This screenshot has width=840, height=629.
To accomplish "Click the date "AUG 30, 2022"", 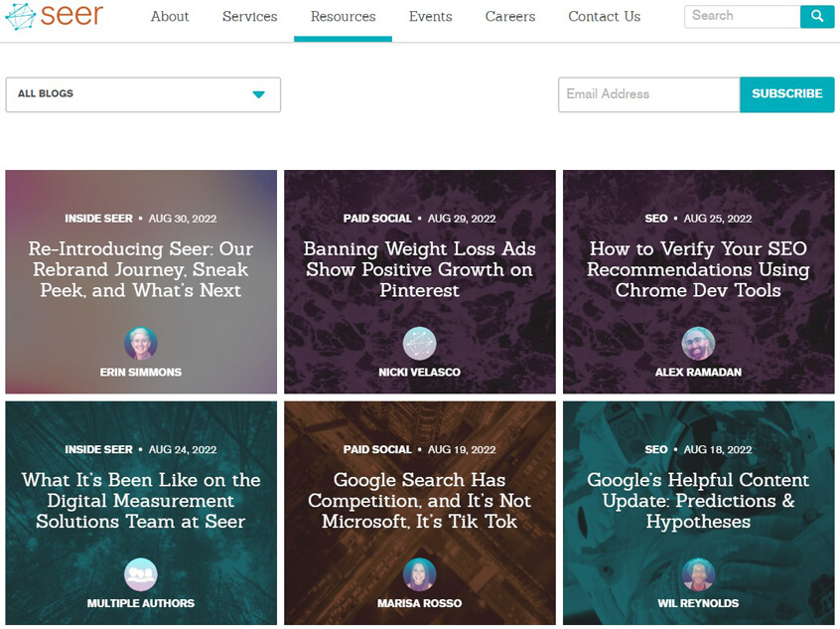I will [x=183, y=219].
